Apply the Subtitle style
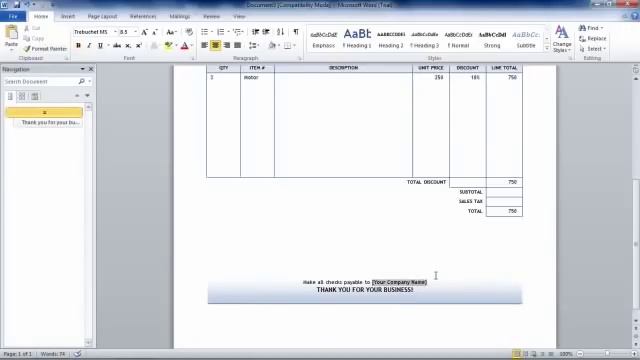This screenshot has height=360, width=640. coord(526,38)
